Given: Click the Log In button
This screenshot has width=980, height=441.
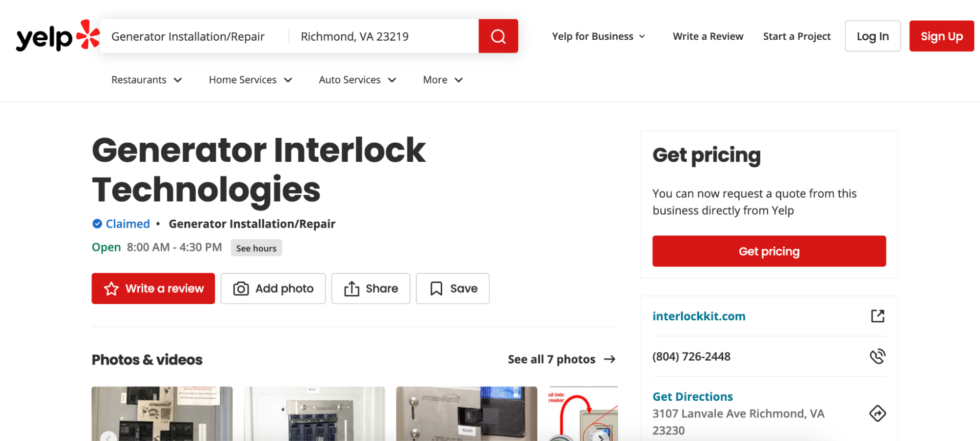Looking at the screenshot, I should (x=873, y=36).
